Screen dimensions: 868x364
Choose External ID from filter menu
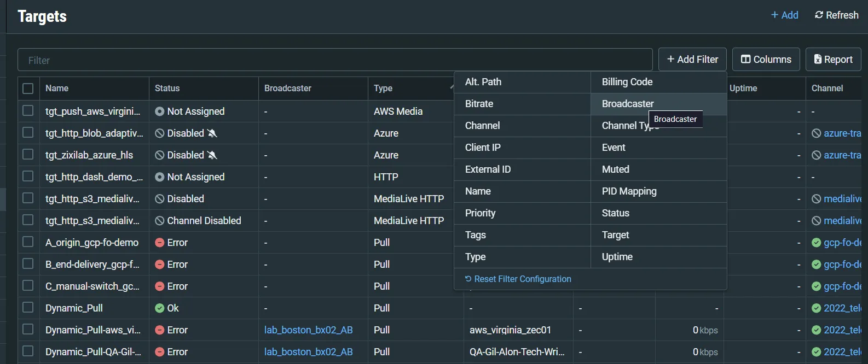(523, 169)
